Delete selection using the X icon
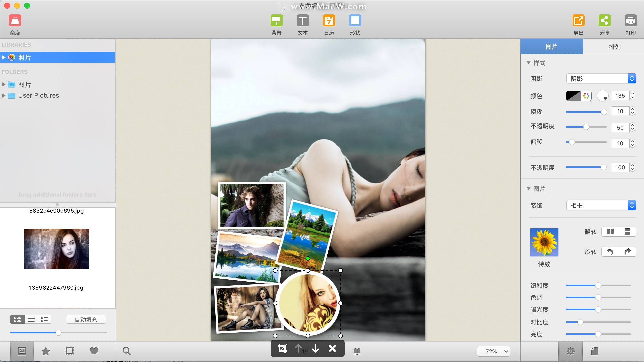The image size is (644, 362). click(x=332, y=349)
